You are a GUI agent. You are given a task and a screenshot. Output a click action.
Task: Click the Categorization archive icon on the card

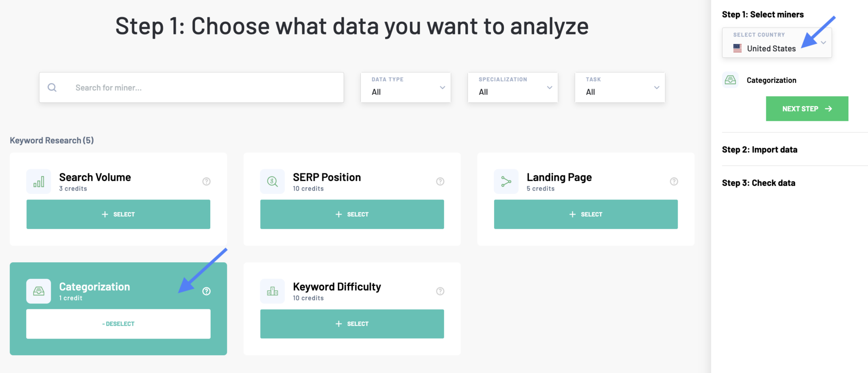(39, 291)
